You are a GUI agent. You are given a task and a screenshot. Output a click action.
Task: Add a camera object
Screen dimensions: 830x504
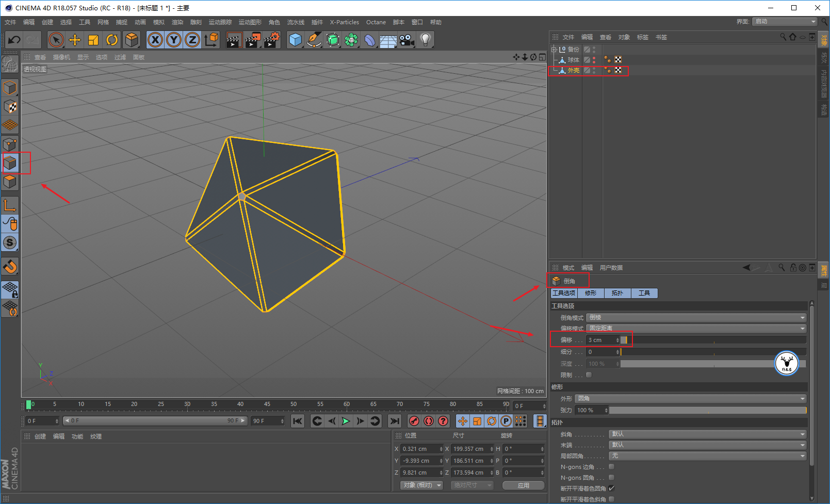(x=406, y=40)
